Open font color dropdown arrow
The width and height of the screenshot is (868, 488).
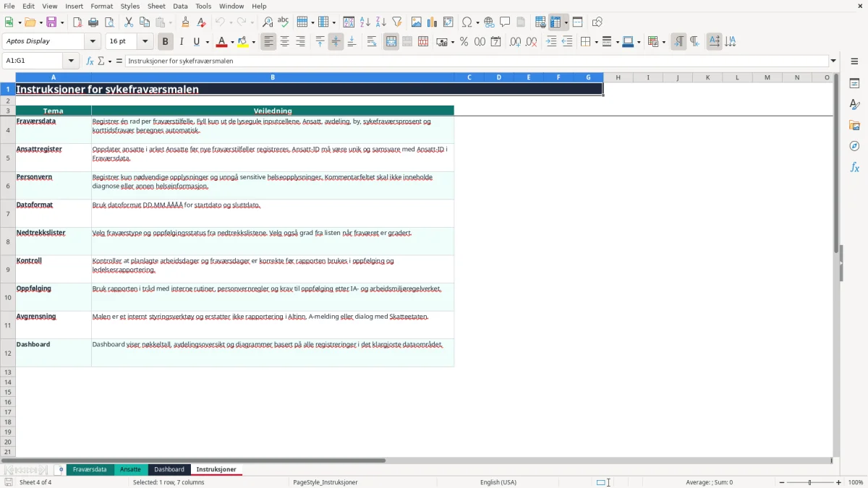point(232,42)
